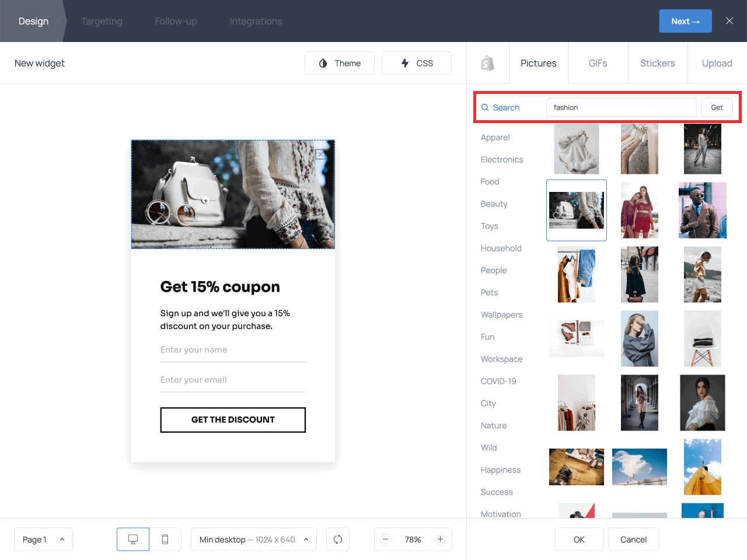This screenshot has width=747, height=560.
Task: Select the Apparel category
Action: pyautogui.click(x=495, y=137)
